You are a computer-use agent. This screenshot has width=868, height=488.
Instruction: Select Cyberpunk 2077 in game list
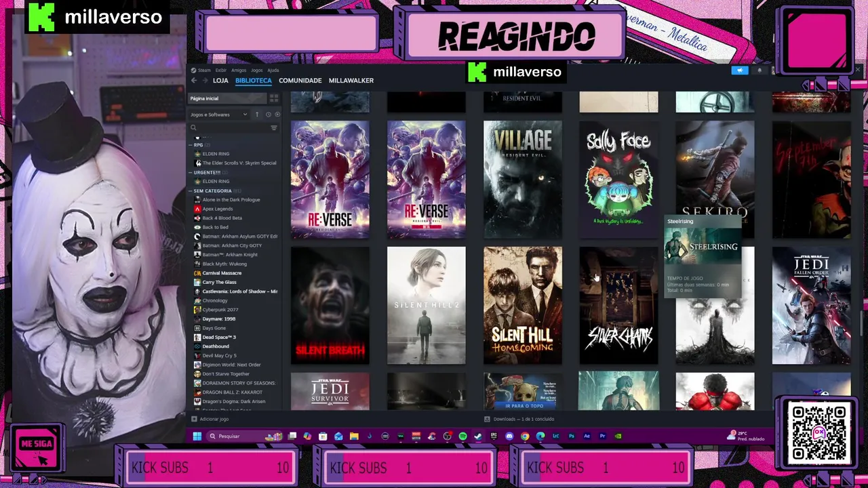coord(220,310)
